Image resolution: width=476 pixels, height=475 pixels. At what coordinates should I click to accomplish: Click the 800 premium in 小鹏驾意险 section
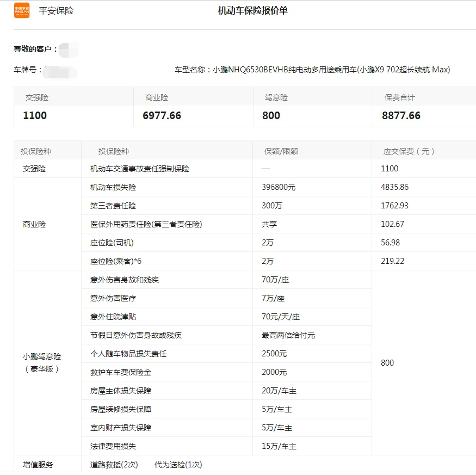point(387,362)
